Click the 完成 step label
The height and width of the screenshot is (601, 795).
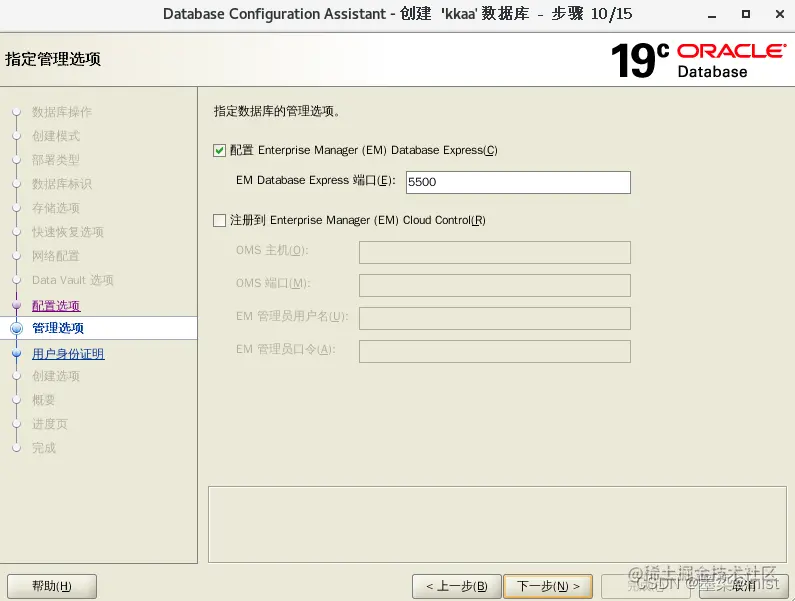(44, 448)
